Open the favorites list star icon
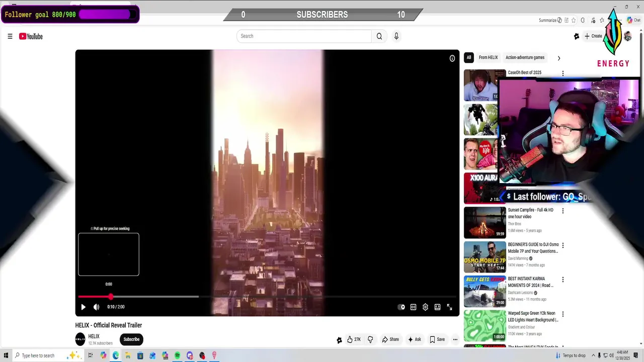Screen dimensions: 644x362 click(602, 20)
